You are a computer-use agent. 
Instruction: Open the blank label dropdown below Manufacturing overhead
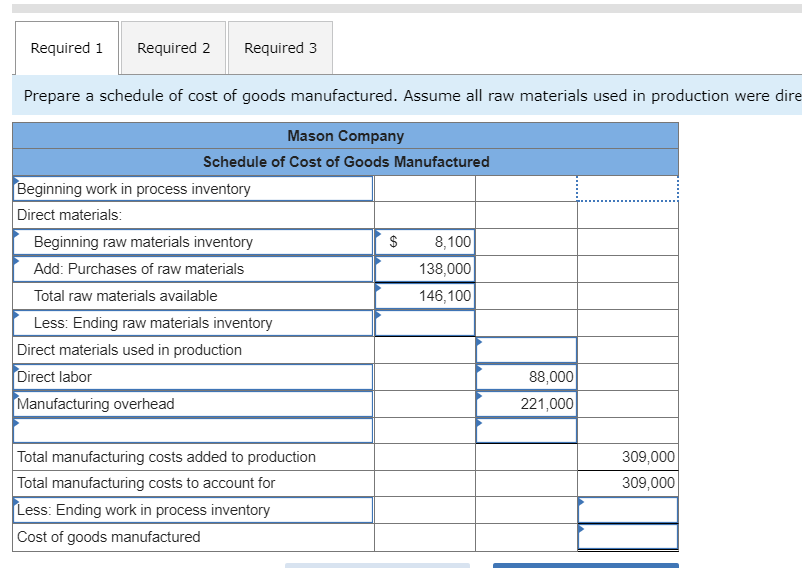[194, 430]
